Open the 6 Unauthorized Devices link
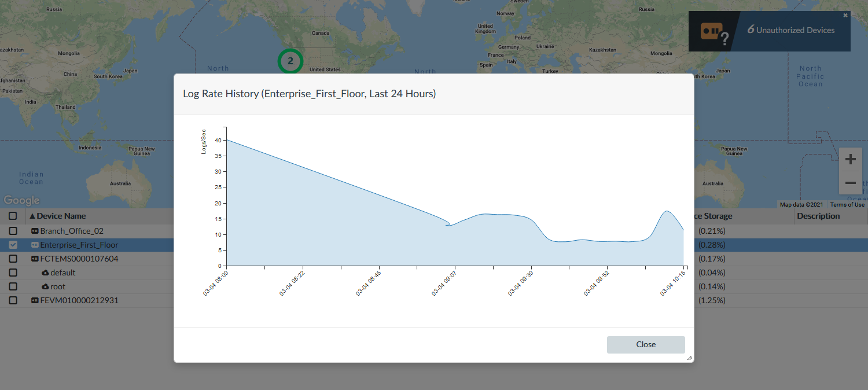The height and width of the screenshot is (390, 868). click(x=791, y=30)
